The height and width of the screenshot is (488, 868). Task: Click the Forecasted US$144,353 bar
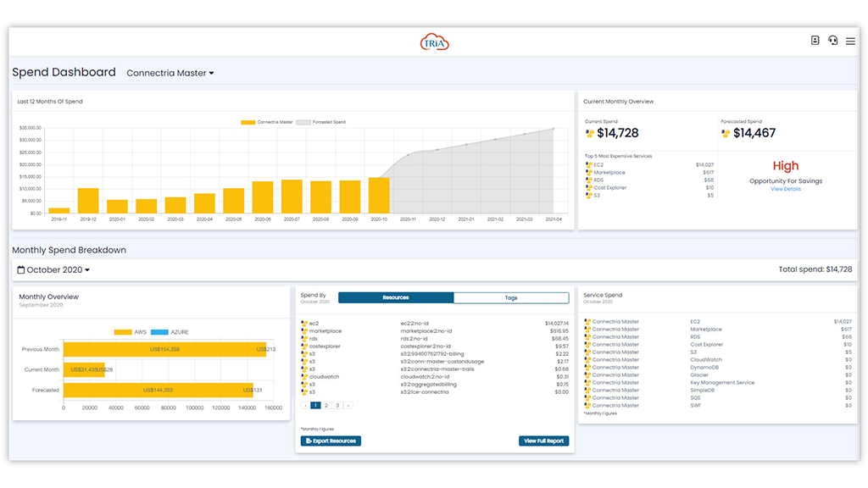pyautogui.click(x=157, y=390)
